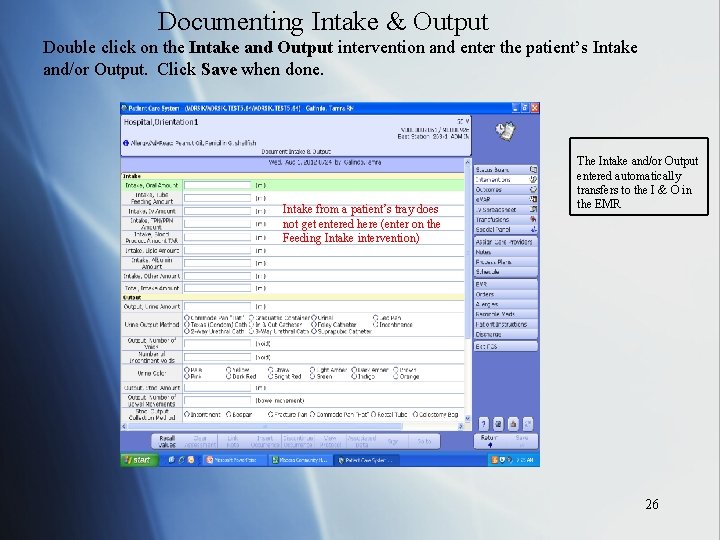Select the Interventions sidebar item
Viewport: 720px width, 540px height.
click(x=506, y=180)
